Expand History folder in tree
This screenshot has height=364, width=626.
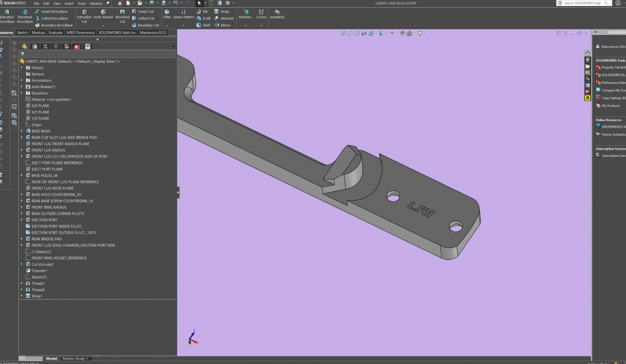click(22, 68)
